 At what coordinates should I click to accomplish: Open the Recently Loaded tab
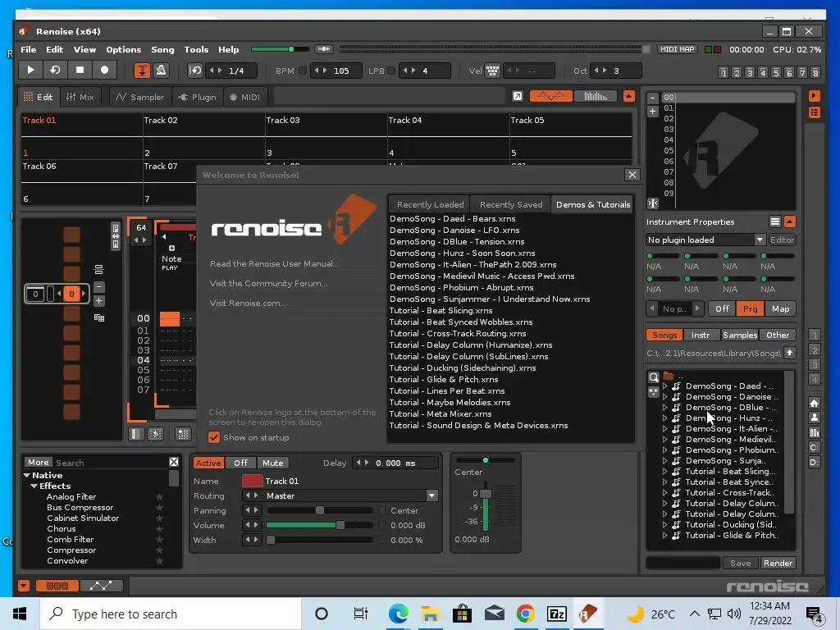tap(430, 204)
